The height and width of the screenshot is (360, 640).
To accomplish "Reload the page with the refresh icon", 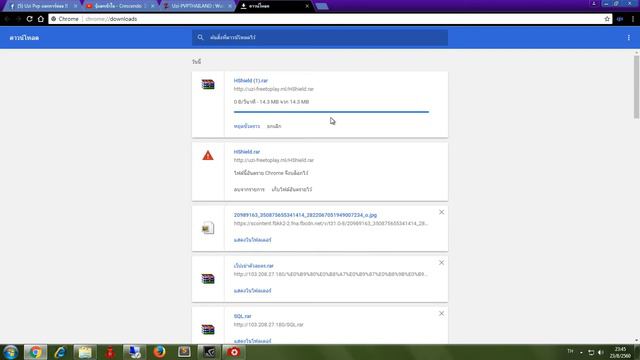I will pos(29,19).
